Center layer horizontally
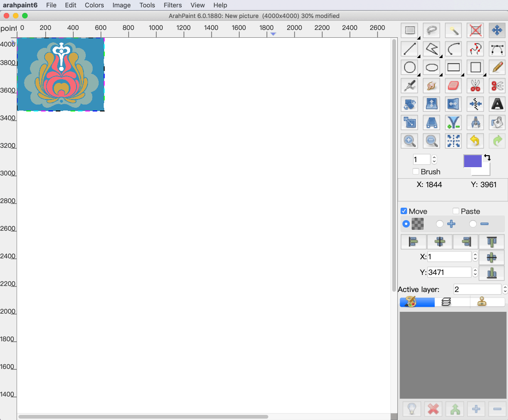 [x=440, y=241]
